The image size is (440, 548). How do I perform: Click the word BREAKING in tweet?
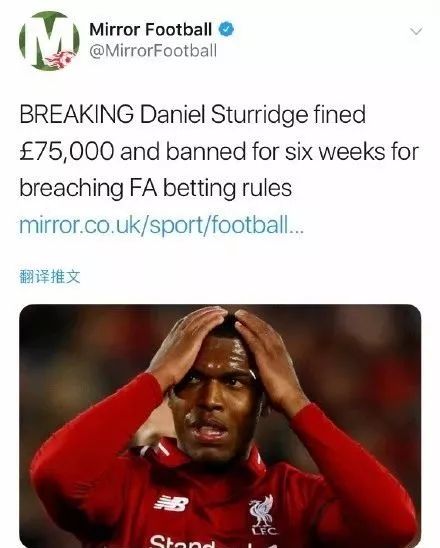[76, 114]
